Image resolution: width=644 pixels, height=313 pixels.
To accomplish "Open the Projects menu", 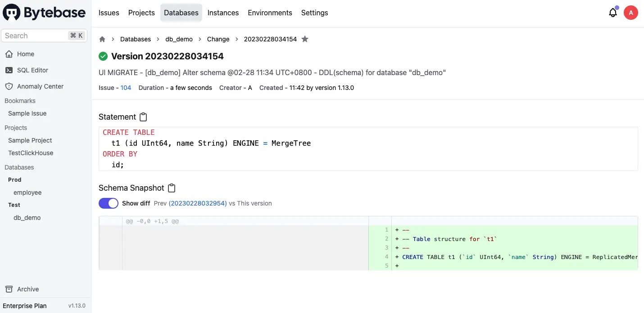I will pyautogui.click(x=141, y=13).
